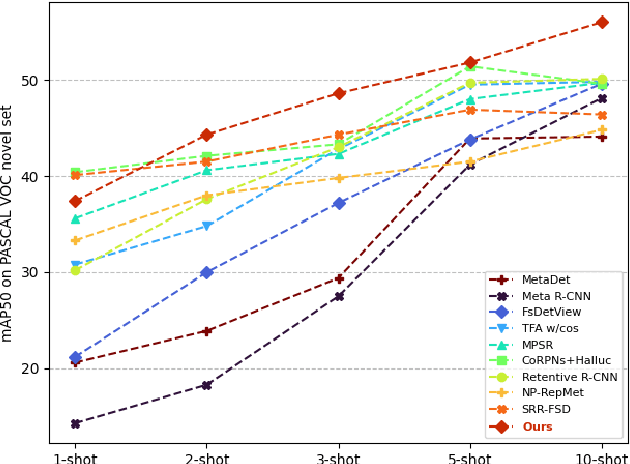The image size is (630, 464).
Task: Click the CoRPNs+Halluc legend label
Action: pos(566,360)
